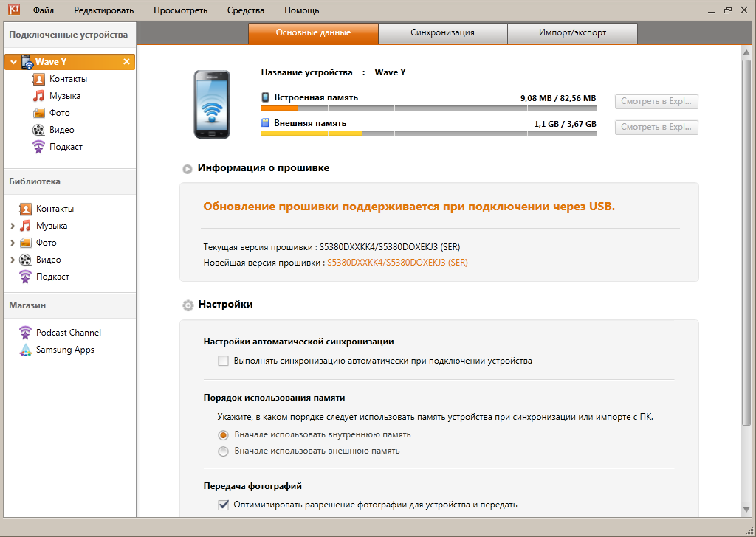Click Встроенная память usage bar
This screenshot has width=756, height=537.
429,108
